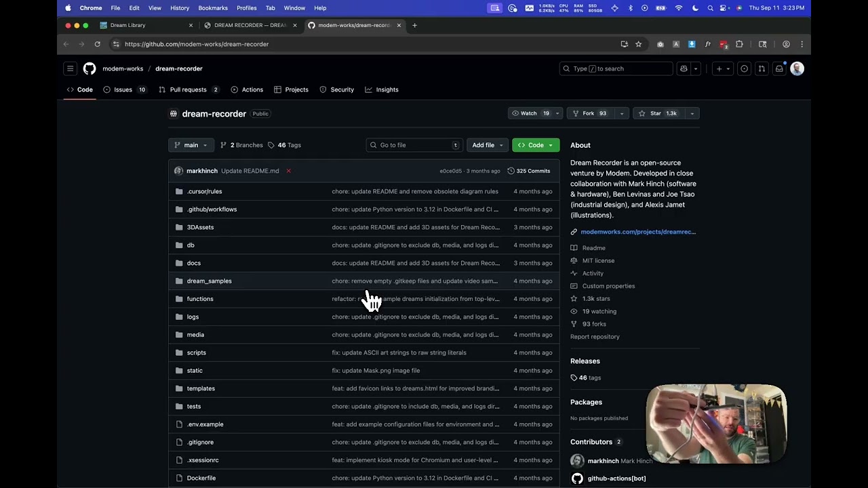Click the browser address bar URL
This screenshot has height=488, width=868.
pyautogui.click(x=197, y=44)
